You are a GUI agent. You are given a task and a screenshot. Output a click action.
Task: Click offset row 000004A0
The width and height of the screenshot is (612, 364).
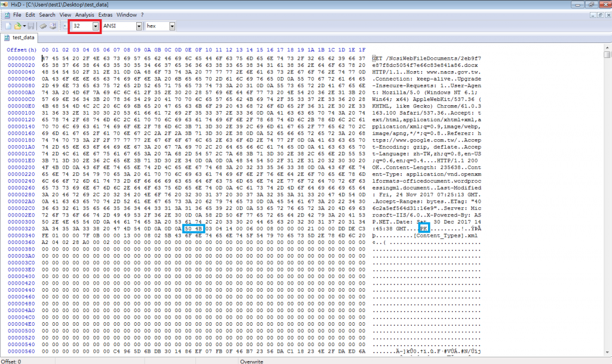click(x=22, y=311)
